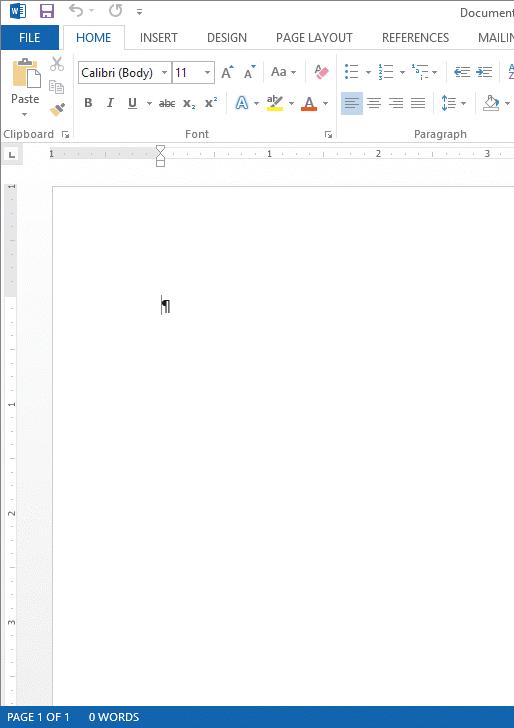Toggle Underline formatting
The width and height of the screenshot is (514, 728).
pos(132,103)
